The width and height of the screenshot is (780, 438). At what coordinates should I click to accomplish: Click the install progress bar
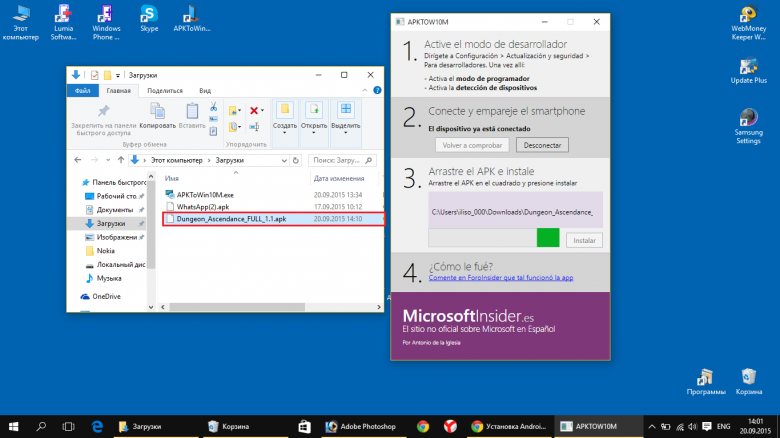494,238
